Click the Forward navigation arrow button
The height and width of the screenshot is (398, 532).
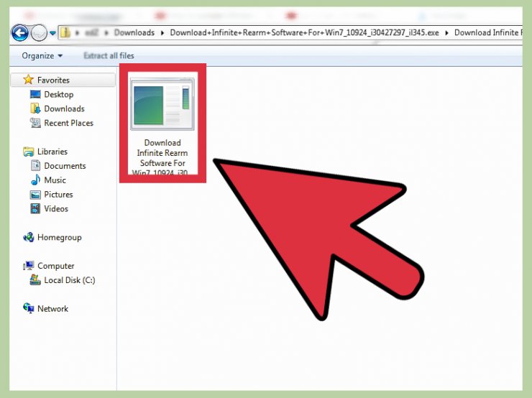(x=39, y=33)
